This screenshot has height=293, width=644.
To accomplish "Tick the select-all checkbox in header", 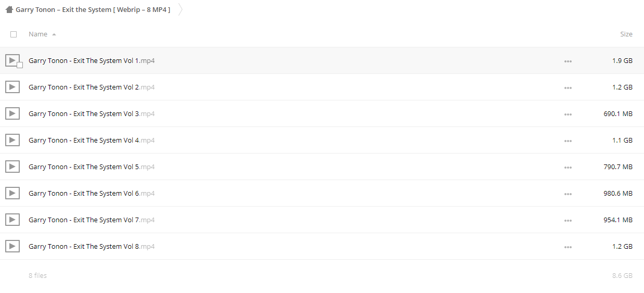I will pos(14,34).
